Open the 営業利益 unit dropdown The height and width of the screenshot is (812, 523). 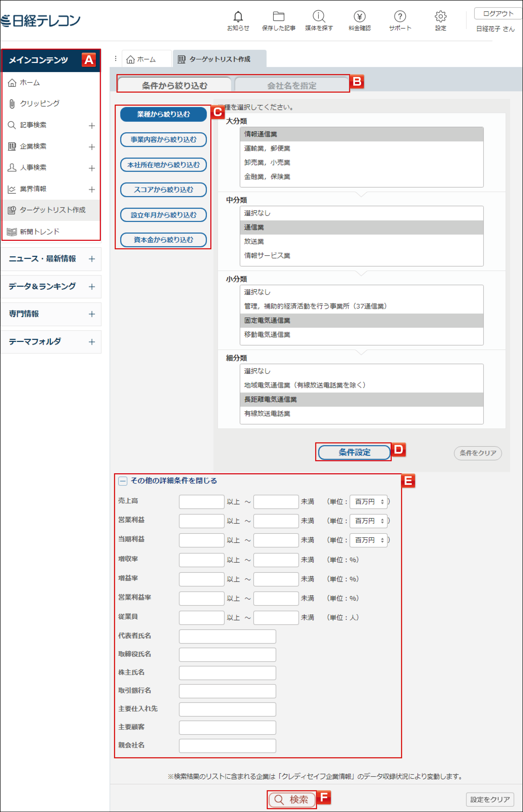point(368,521)
